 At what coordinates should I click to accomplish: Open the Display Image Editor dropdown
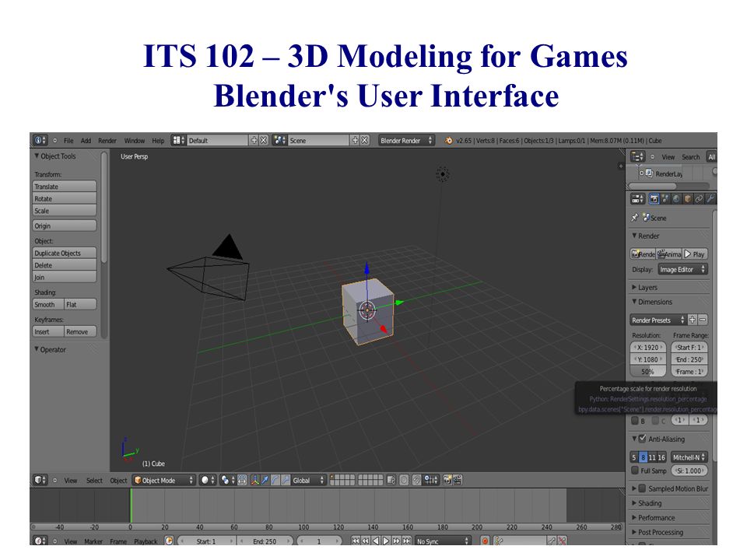pos(682,270)
